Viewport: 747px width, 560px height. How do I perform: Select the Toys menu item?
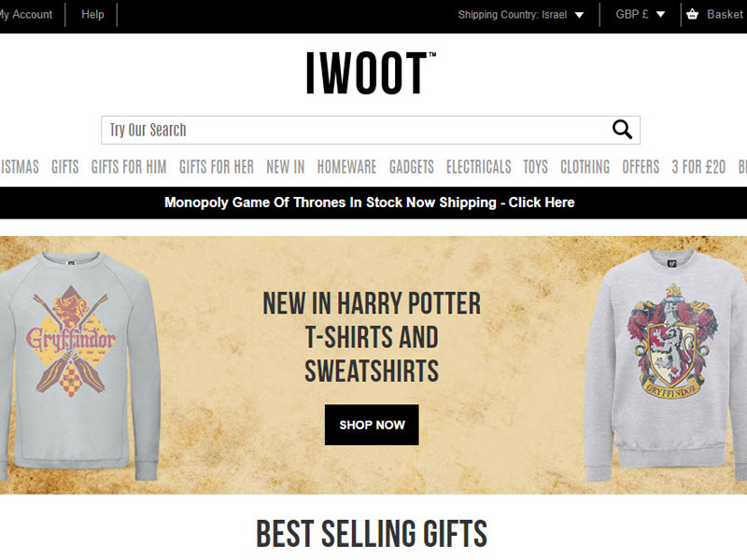click(x=536, y=167)
